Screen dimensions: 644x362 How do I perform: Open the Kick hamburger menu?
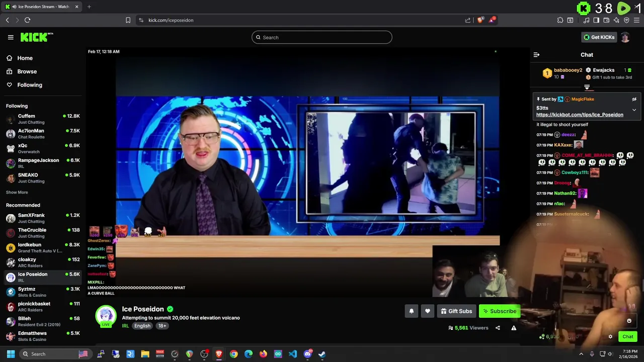[11, 37]
